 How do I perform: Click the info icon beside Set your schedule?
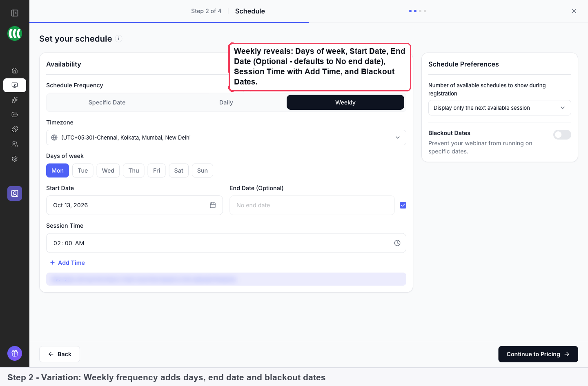(119, 39)
